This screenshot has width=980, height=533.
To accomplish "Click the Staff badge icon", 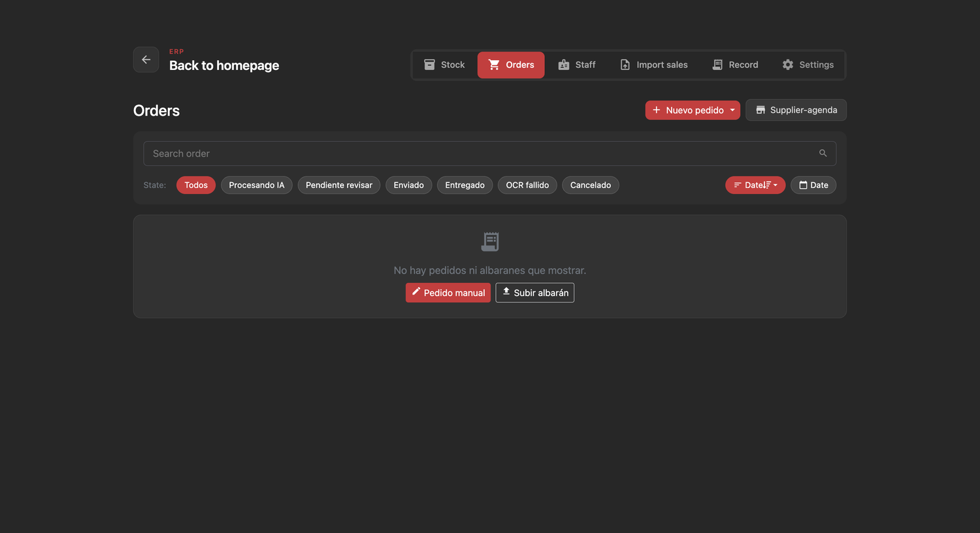I will pyautogui.click(x=564, y=65).
